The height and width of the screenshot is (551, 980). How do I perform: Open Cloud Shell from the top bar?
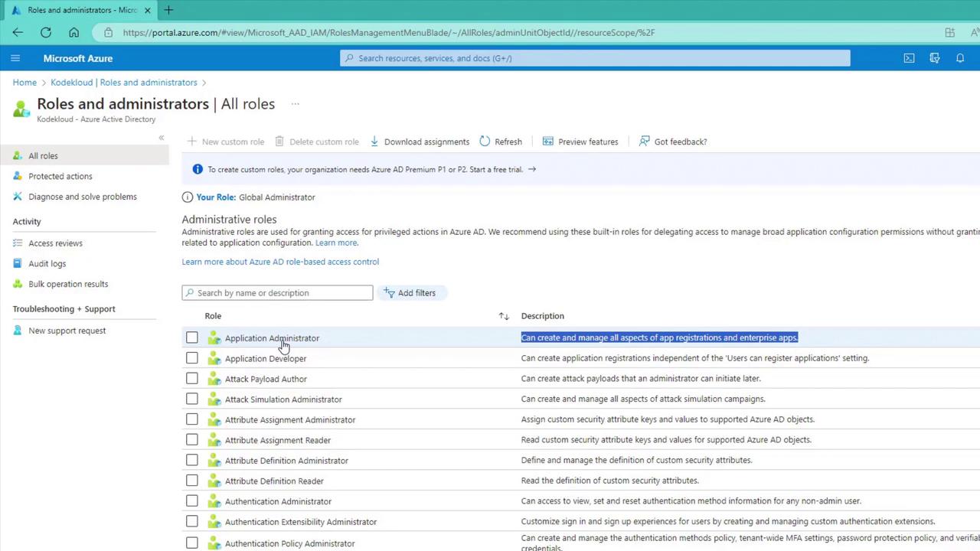909,58
